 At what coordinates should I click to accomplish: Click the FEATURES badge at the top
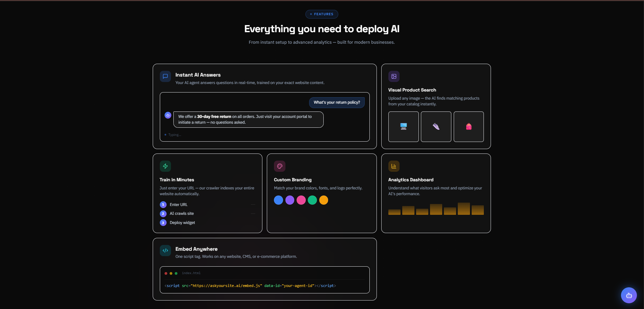pyautogui.click(x=321, y=14)
